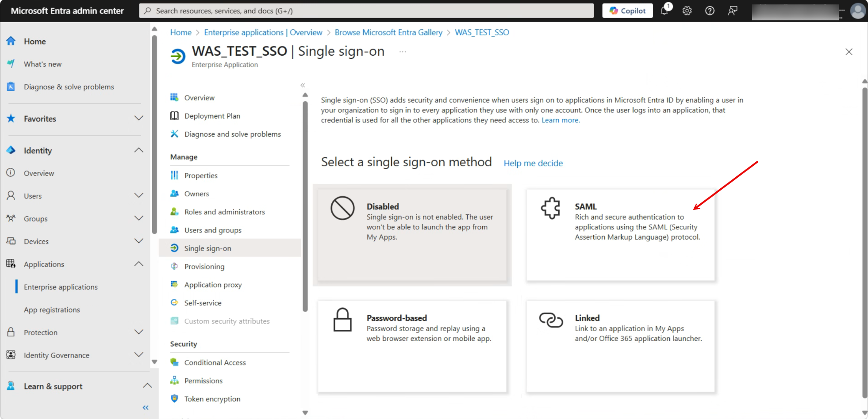The height and width of the screenshot is (419, 868).
Task: Collapse the Learn & support chevron
Action: [x=147, y=386]
